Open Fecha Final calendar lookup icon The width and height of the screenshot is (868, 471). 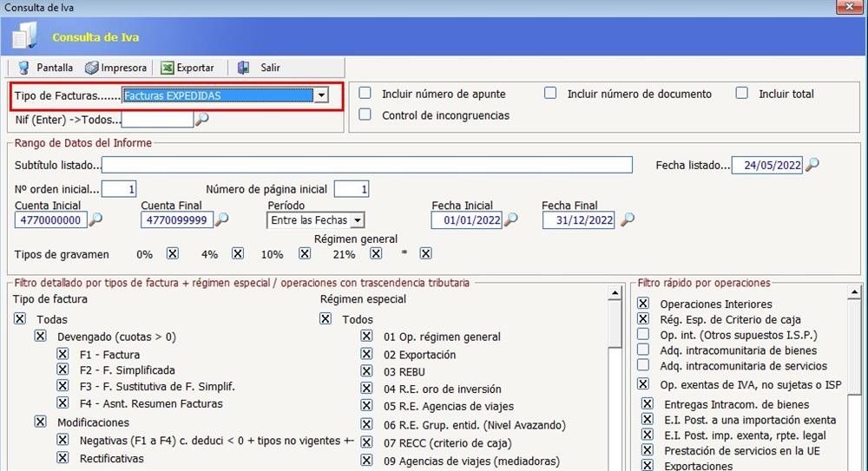pos(627,220)
